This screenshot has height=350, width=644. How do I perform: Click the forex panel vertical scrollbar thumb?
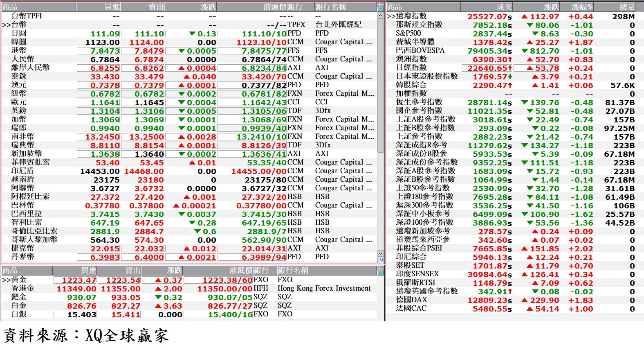click(x=380, y=86)
